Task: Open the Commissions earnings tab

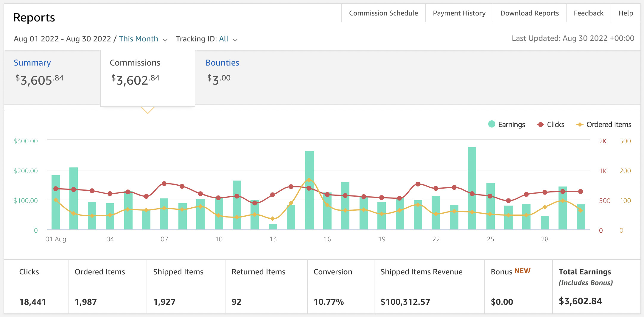Action: pos(135,63)
